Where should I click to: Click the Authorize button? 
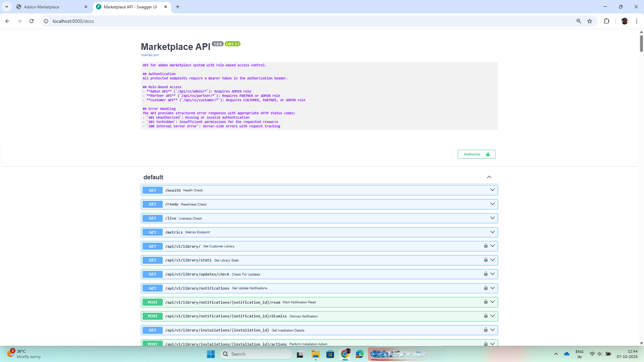[x=476, y=154]
